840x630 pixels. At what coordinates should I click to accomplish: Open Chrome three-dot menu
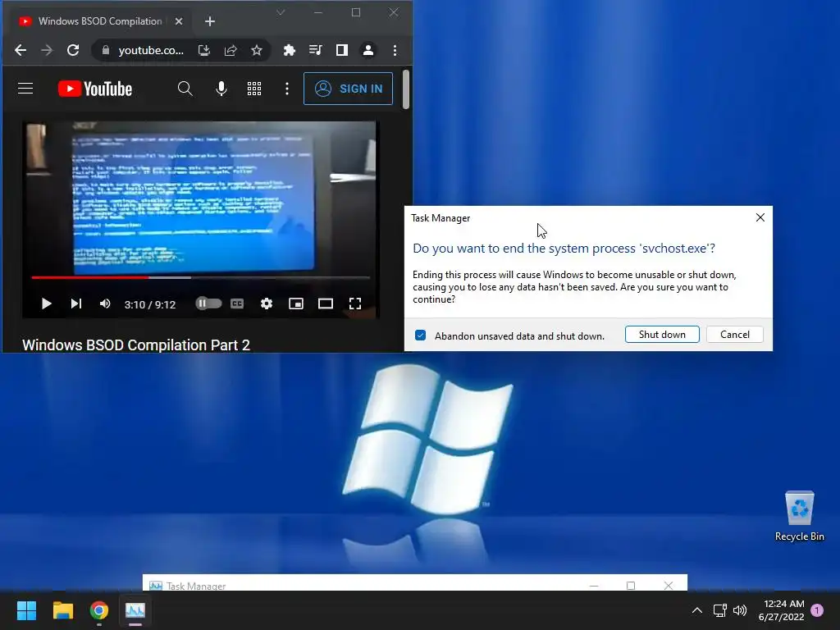click(395, 50)
